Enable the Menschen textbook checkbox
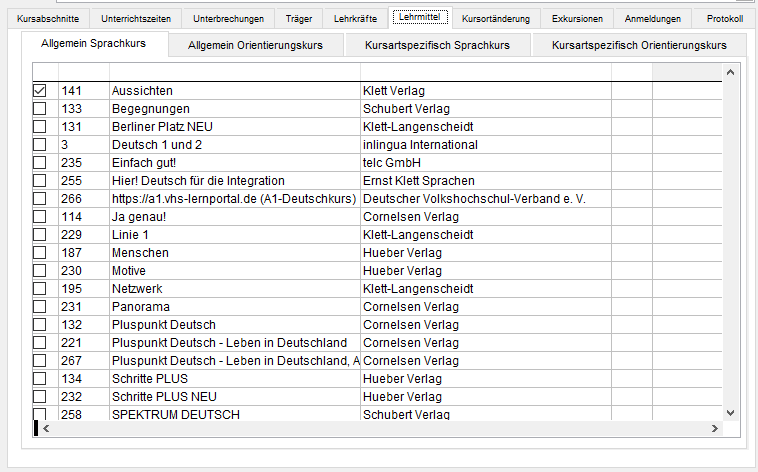The image size is (758, 472). click(40, 252)
